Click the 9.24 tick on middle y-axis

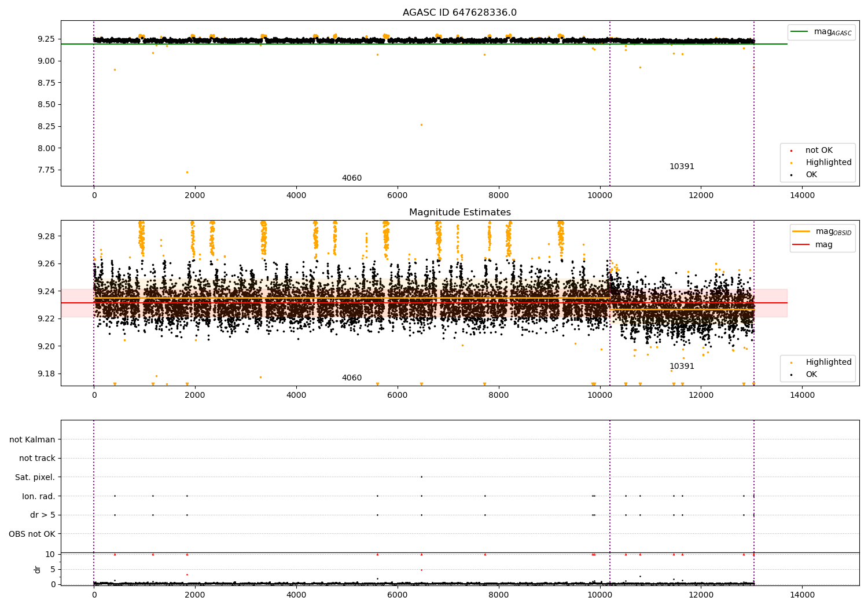coord(46,291)
